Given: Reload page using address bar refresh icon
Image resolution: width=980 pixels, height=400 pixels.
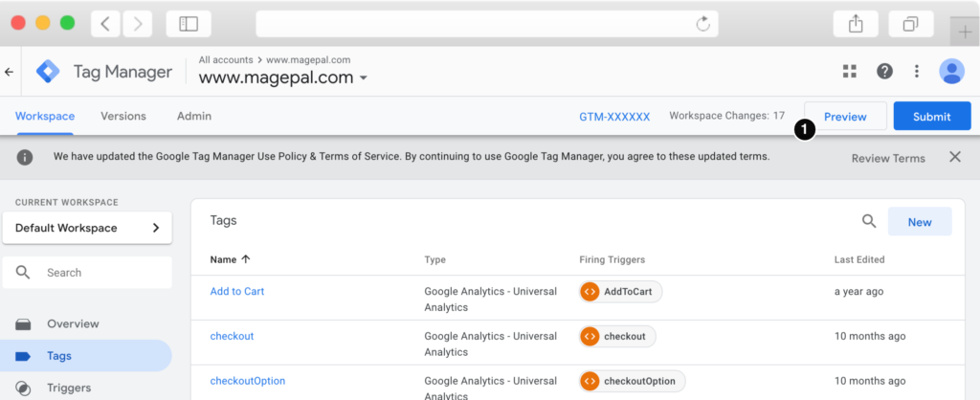Looking at the screenshot, I should tap(703, 24).
